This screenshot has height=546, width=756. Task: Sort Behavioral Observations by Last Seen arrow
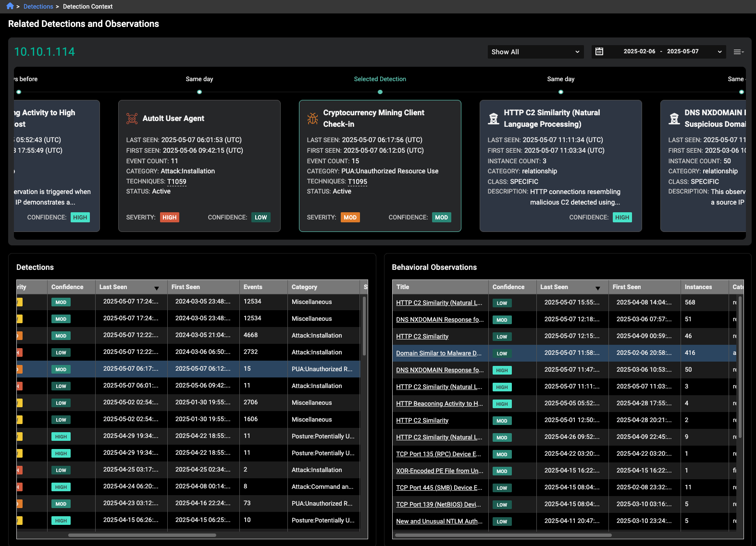[x=597, y=288]
